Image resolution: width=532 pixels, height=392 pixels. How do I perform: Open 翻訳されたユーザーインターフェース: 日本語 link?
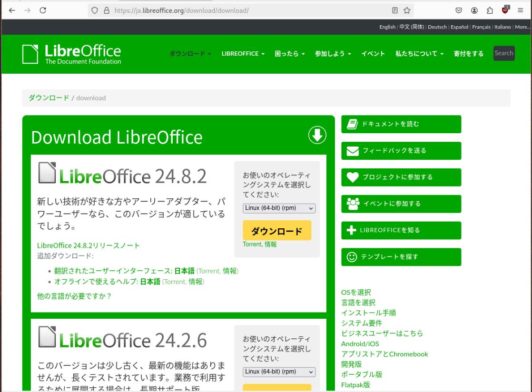[124, 271]
